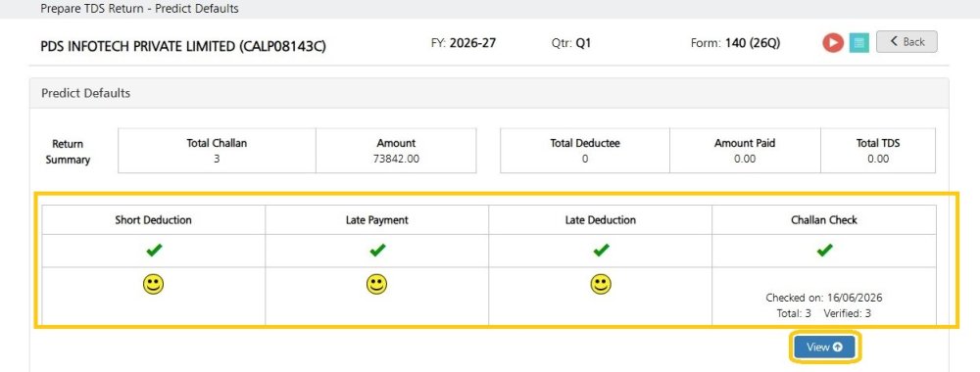Click the Challan Check green checkmark
980x372 pixels.
(x=824, y=251)
